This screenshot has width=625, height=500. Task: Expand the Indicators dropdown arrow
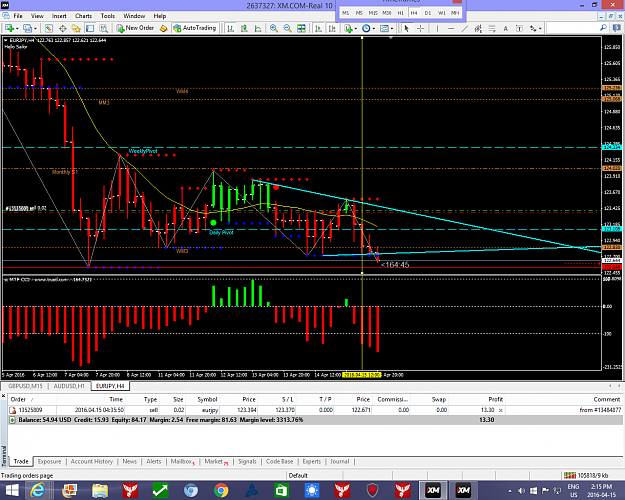356,28
